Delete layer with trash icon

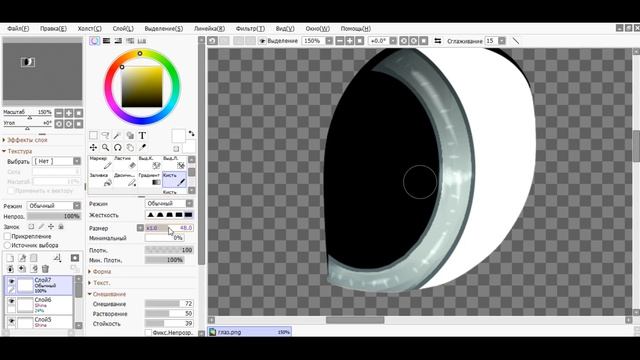click(x=45, y=269)
